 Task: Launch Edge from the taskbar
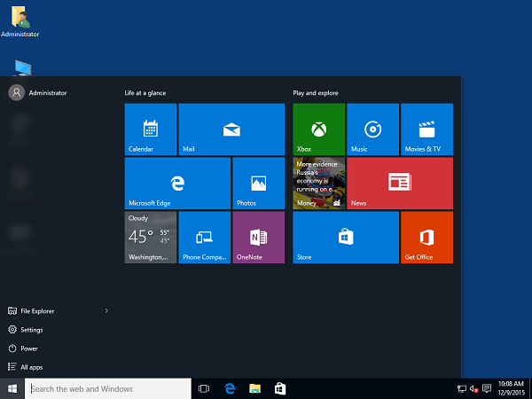click(230, 388)
